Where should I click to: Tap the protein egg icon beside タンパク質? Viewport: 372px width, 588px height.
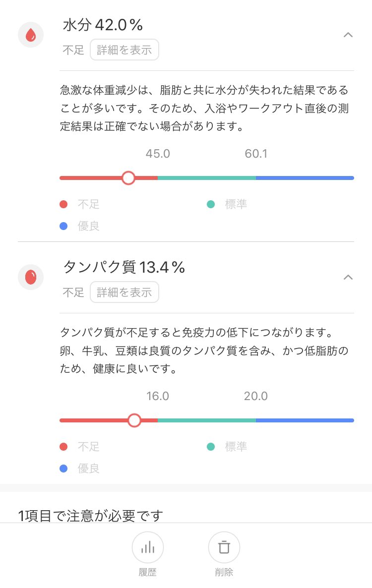pos(31,277)
